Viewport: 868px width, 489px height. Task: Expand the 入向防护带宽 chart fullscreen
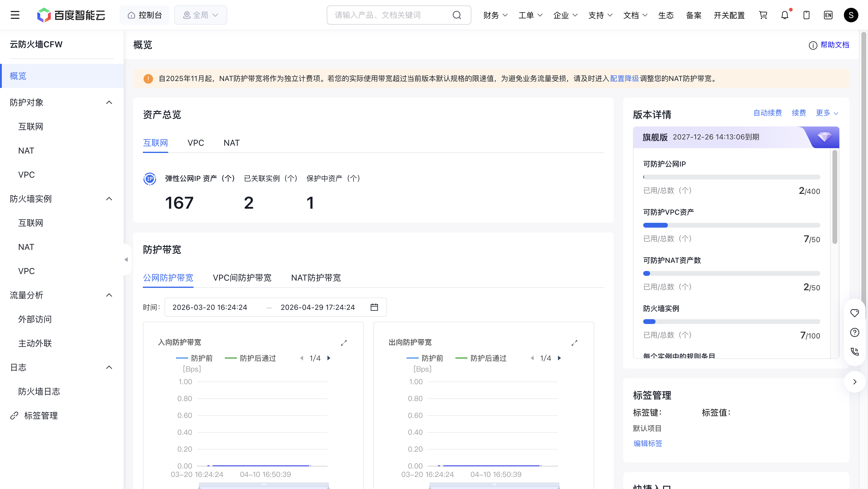point(344,343)
